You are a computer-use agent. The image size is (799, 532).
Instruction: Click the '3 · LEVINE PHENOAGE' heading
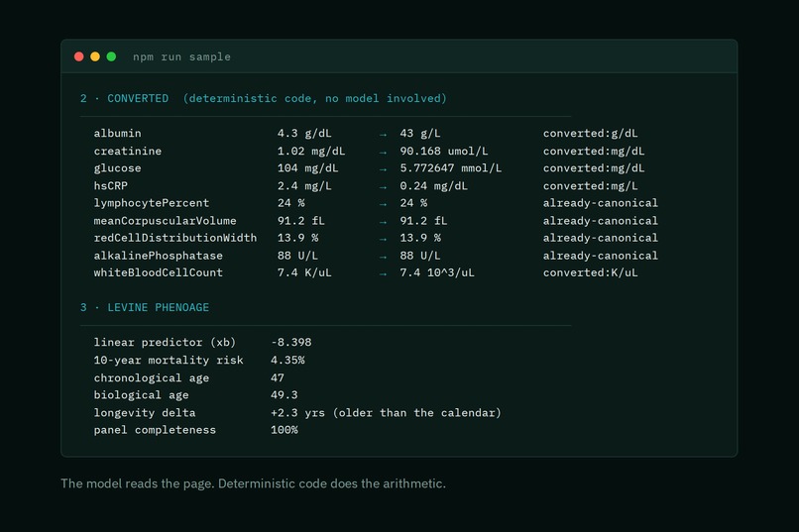pos(145,307)
